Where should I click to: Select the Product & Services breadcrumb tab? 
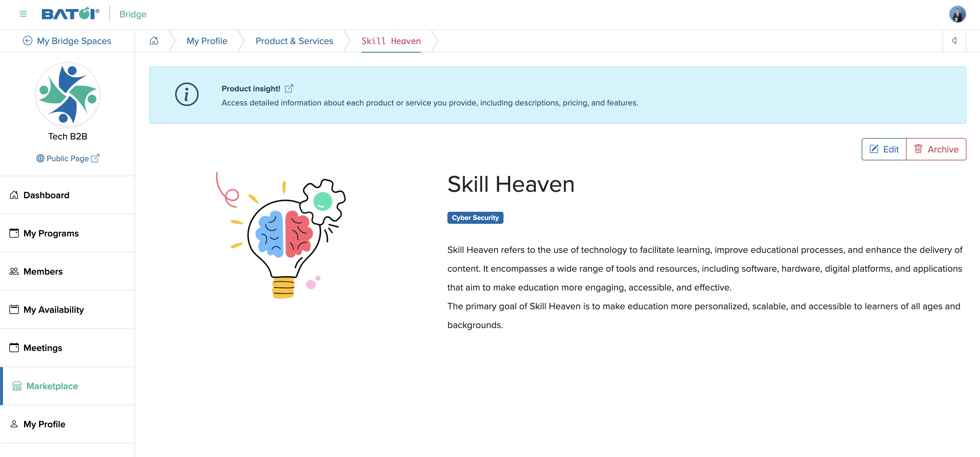[x=294, y=40]
